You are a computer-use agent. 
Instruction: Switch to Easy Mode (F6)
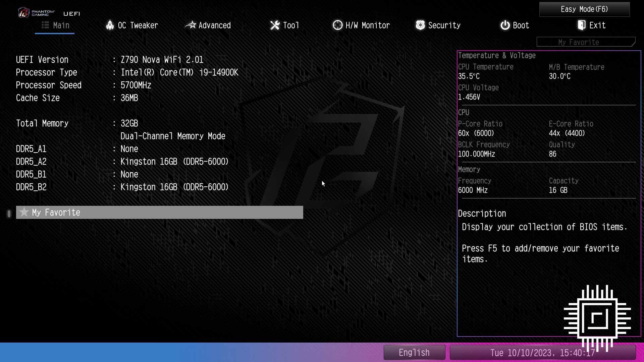click(x=584, y=9)
